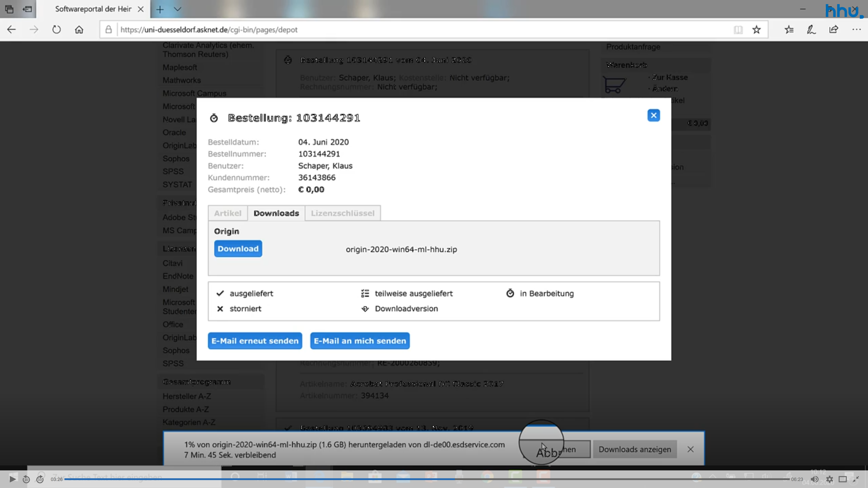Viewport: 868px width, 488px height.
Task: Click the shopping cart icon
Action: coord(614,84)
